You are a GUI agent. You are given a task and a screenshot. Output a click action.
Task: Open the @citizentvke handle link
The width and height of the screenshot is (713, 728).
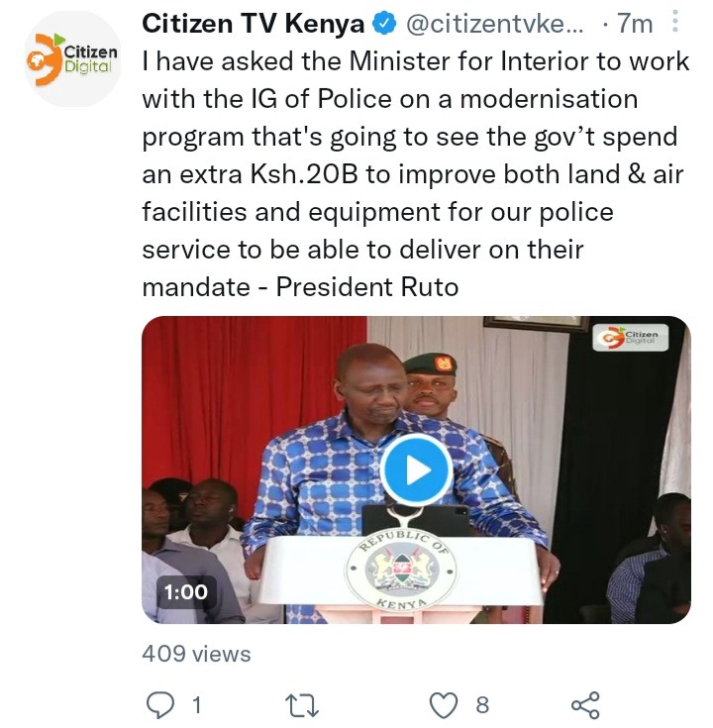494,24
